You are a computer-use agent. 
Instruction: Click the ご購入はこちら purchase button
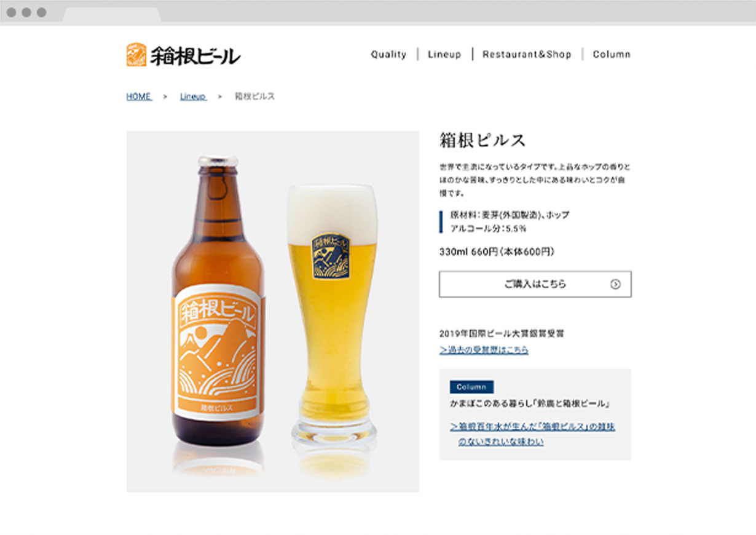[x=535, y=284]
